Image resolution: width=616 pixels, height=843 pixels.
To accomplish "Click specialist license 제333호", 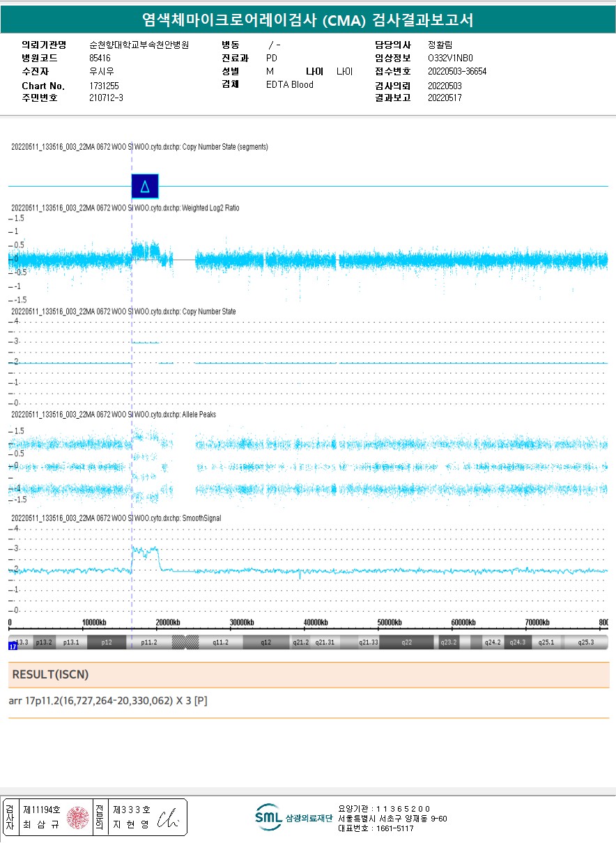I will (131, 810).
